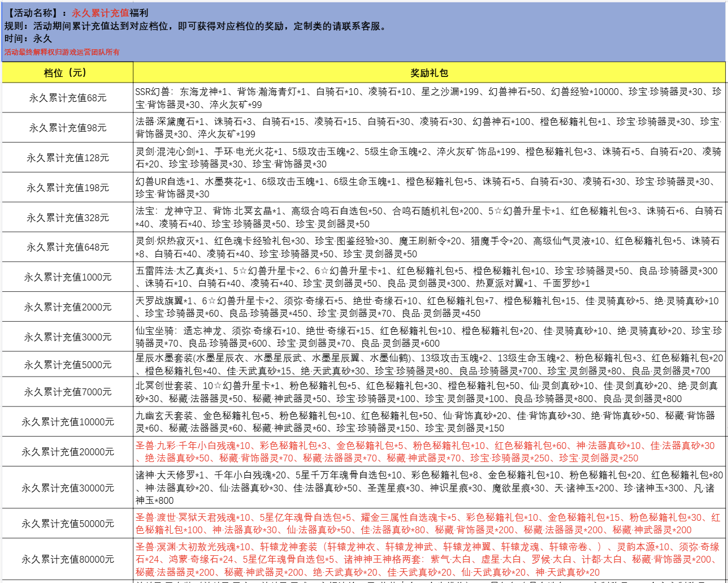Click the 永久累计充值98元 tier cell
This screenshot has width=728, height=583.
pyautogui.click(x=67, y=128)
